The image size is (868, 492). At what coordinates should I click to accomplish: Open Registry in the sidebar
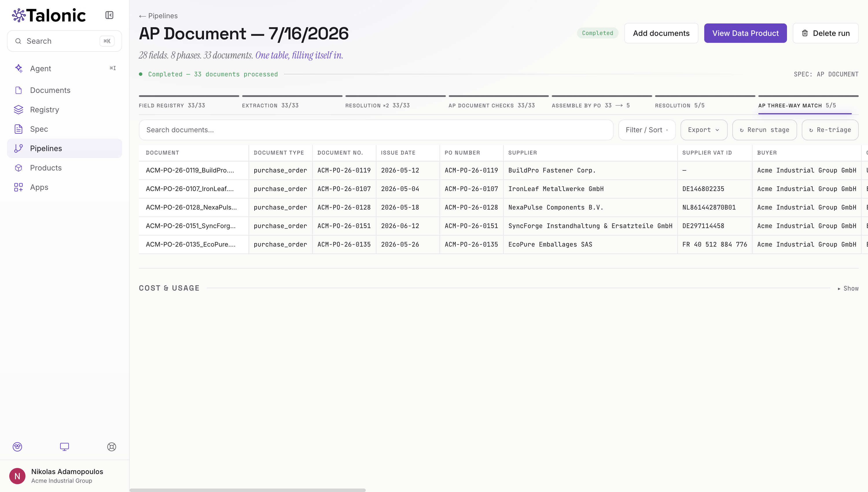(x=65, y=109)
